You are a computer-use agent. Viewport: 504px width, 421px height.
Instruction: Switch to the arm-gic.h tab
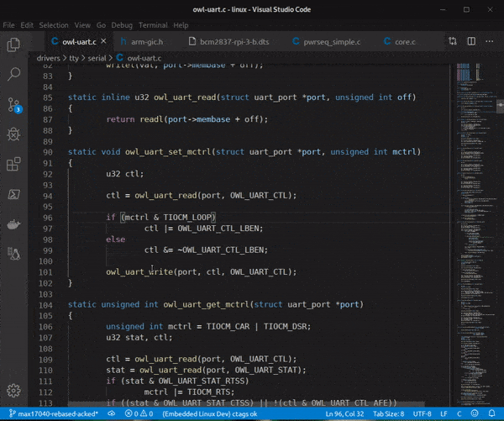pyautogui.click(x=142, y=42)
